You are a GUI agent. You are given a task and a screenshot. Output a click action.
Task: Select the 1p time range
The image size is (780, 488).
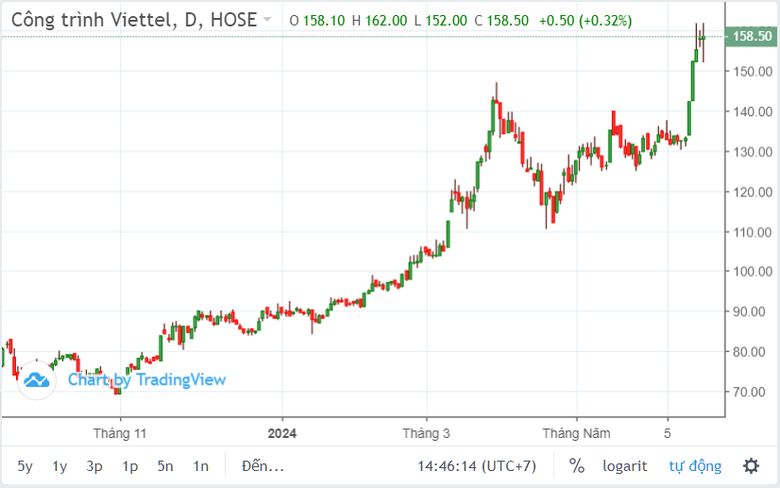click(x=130, y=466)
